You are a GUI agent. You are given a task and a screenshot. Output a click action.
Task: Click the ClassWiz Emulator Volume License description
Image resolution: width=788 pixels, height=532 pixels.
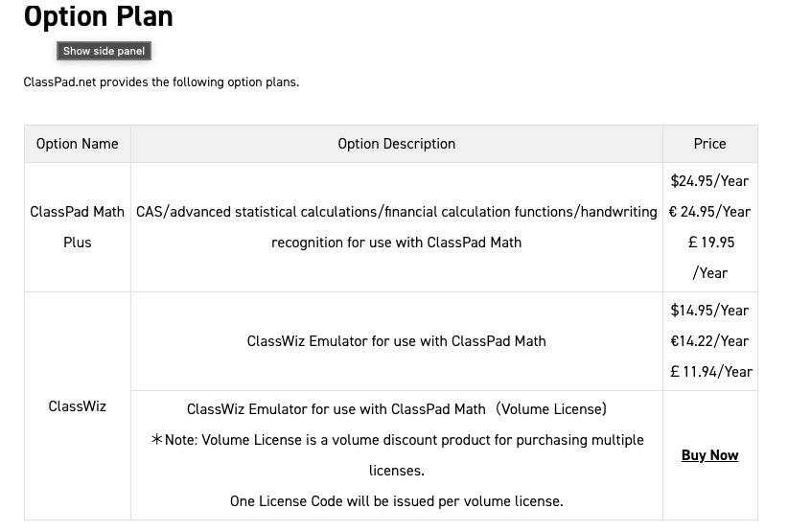pyautogui.click(x=396, y=409)
